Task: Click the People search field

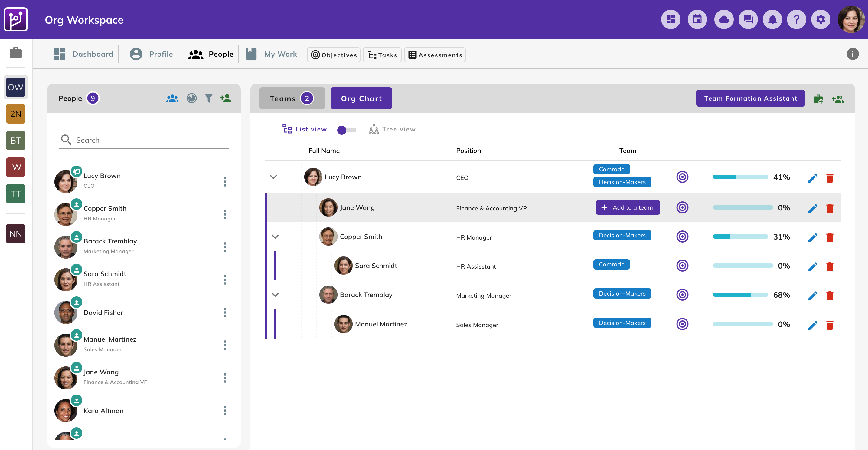Action: click(148, 140)
